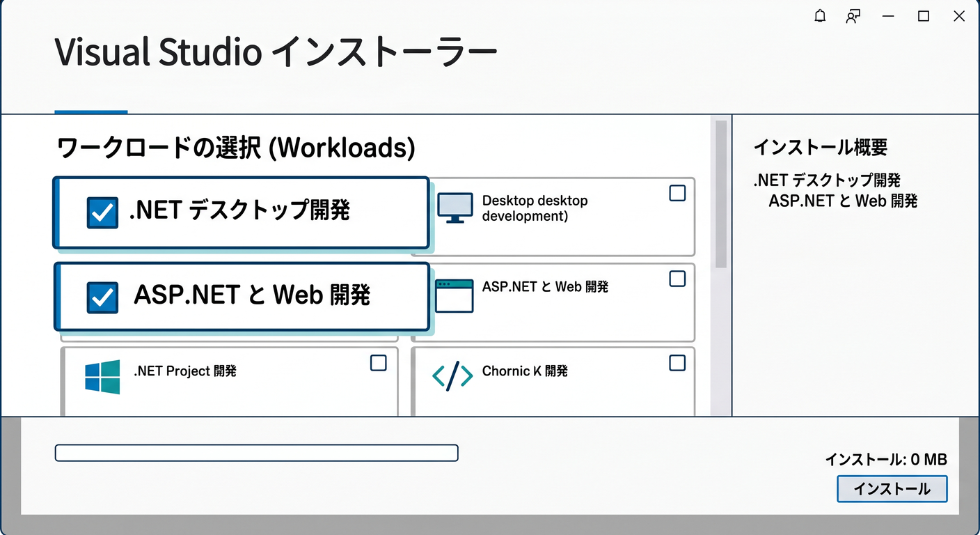Click the Visual Studio インストーラー title
Image resolution: width=980 pixels, height=535 pixels.
pos(276,53)
